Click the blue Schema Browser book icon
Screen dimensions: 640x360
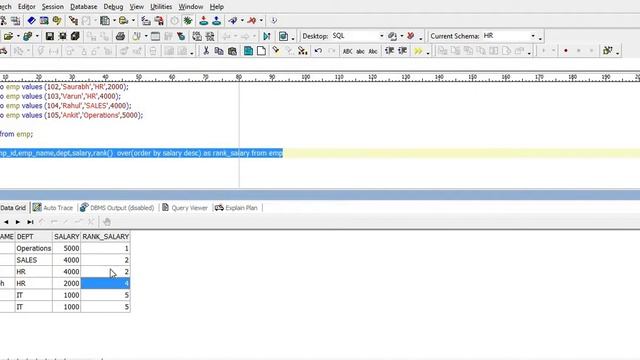click(x=31, y=20)
